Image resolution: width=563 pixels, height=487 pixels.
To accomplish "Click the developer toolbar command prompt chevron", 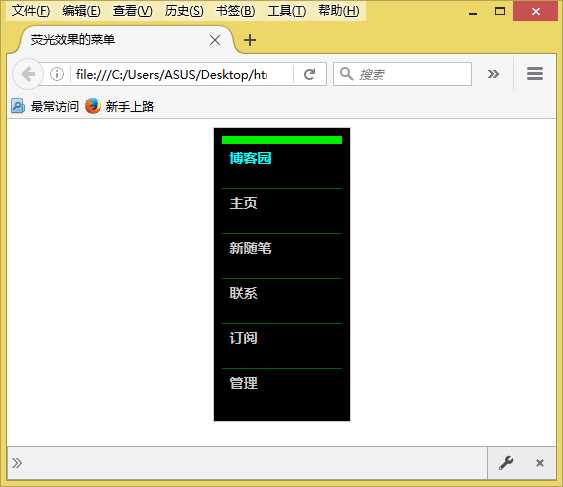I will (17, 463).
